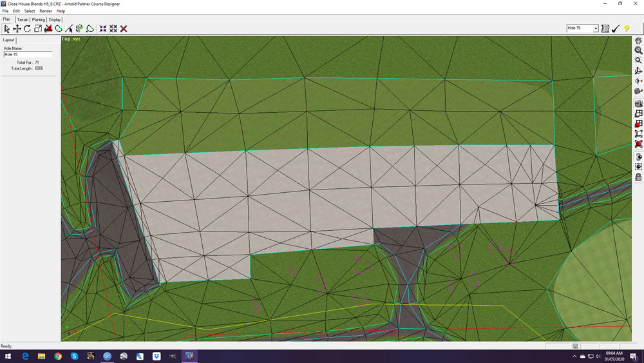Open the Hole 15 dropdown list
The width and height of the screenshot is (644, 363).
(x=596, y=28)
